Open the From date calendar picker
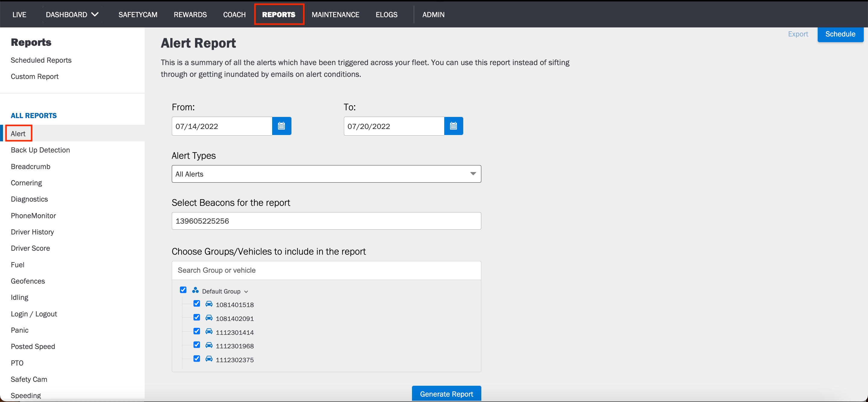 281,126
